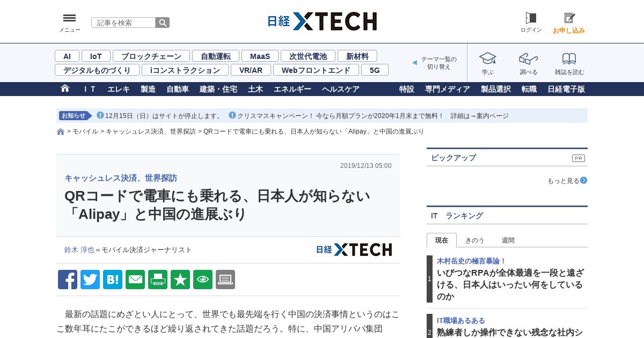Open the 自動車 navigation menu item
The height and width of the screenshot is (338, 644).
(x=178, y=89)
